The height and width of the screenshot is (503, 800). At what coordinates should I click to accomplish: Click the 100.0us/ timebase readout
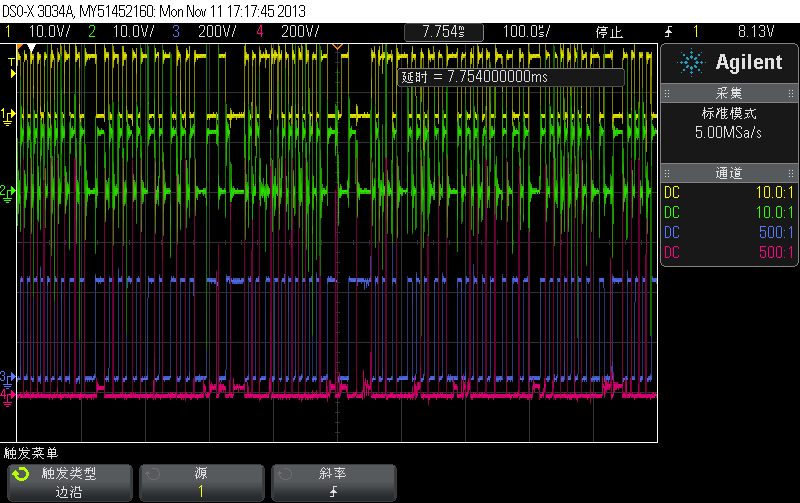pyautogui.click(x=530, y=32)
